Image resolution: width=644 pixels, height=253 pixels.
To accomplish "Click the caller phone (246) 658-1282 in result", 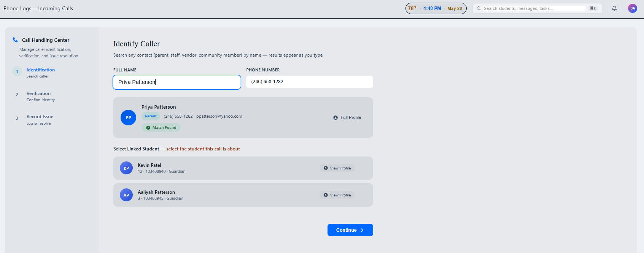I will [x=178, y=116].
